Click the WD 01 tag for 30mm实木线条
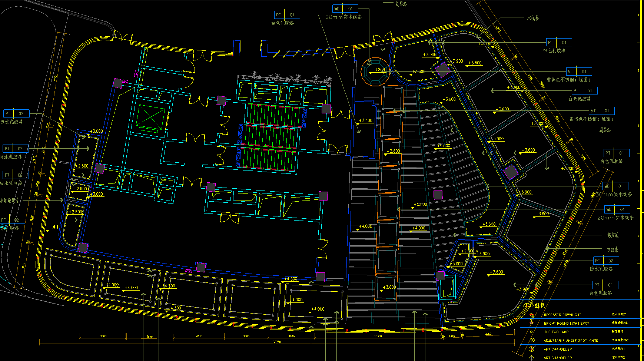 tap(614, 186)
